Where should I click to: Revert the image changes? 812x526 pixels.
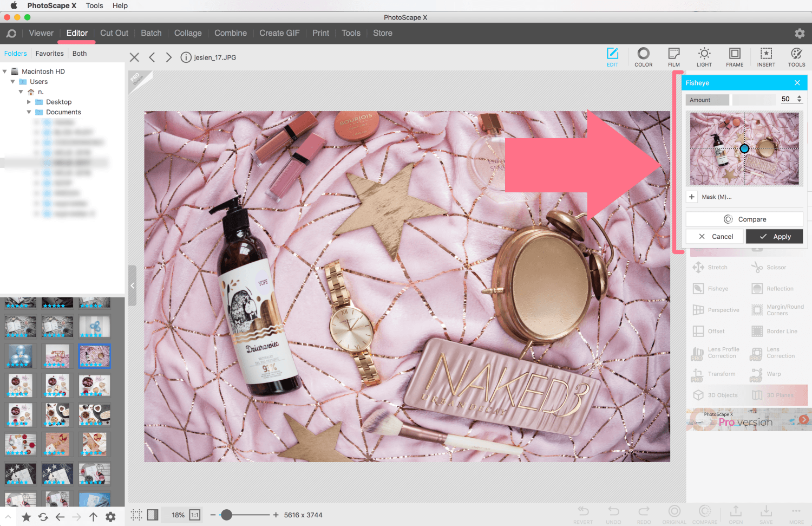(583, 515)
